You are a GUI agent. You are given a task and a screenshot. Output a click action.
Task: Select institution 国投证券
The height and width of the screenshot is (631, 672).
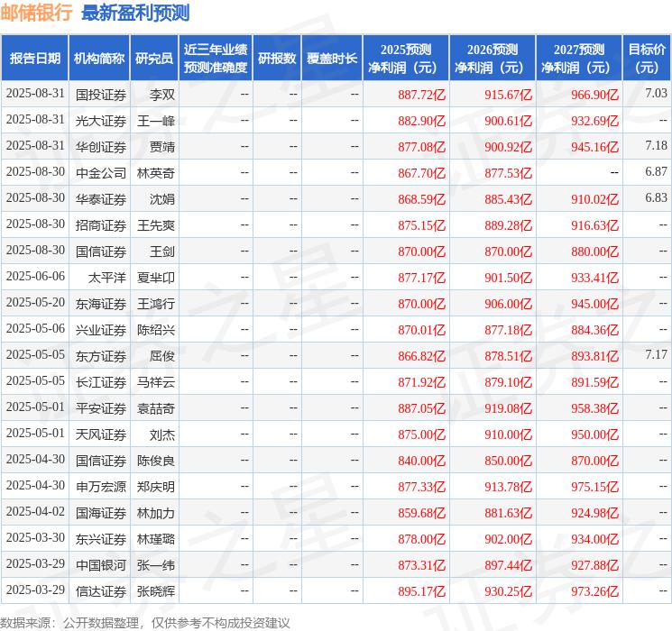point(101,95)
